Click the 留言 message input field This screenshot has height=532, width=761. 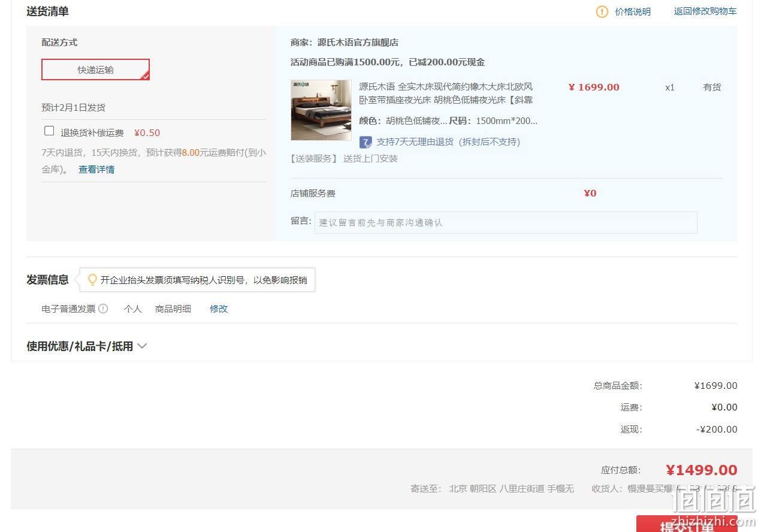[x=506, y=222]
